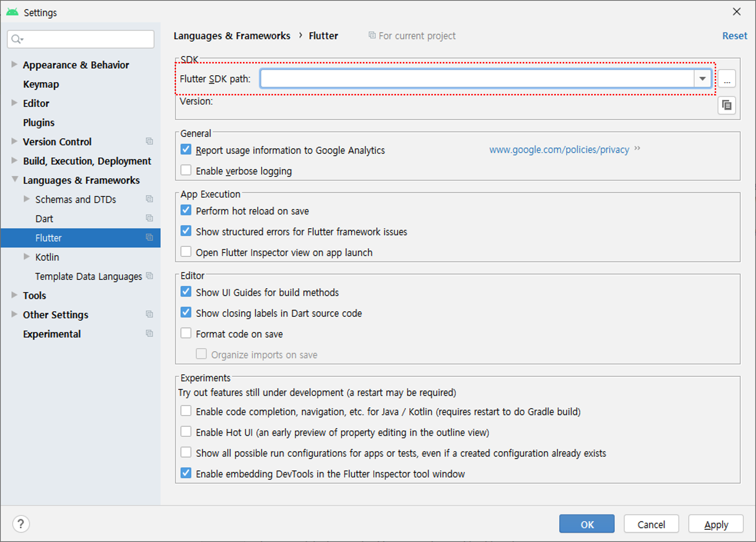
Task: Click the Editor label in settings tree
Action: (36, 103)
